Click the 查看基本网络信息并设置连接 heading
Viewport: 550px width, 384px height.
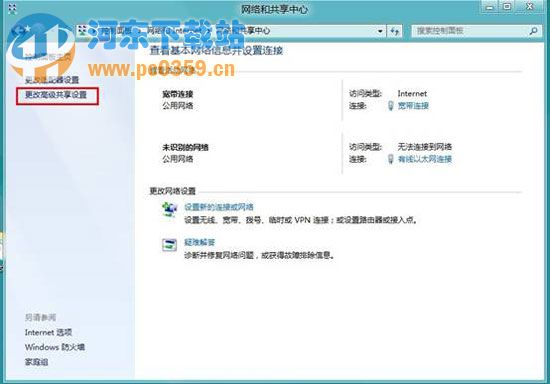[x=216, y=50]
